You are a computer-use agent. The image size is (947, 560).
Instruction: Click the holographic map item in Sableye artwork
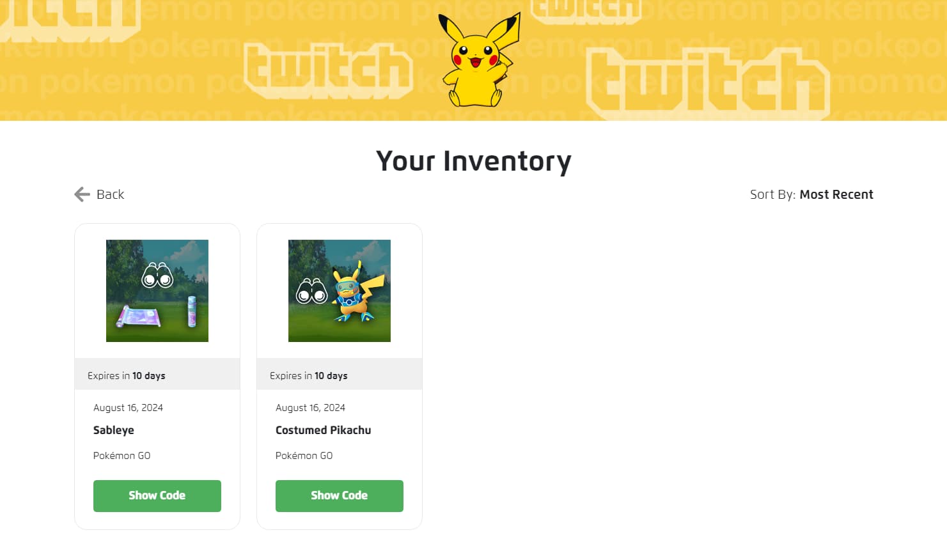pyautogui.click(x=139, y=316)
